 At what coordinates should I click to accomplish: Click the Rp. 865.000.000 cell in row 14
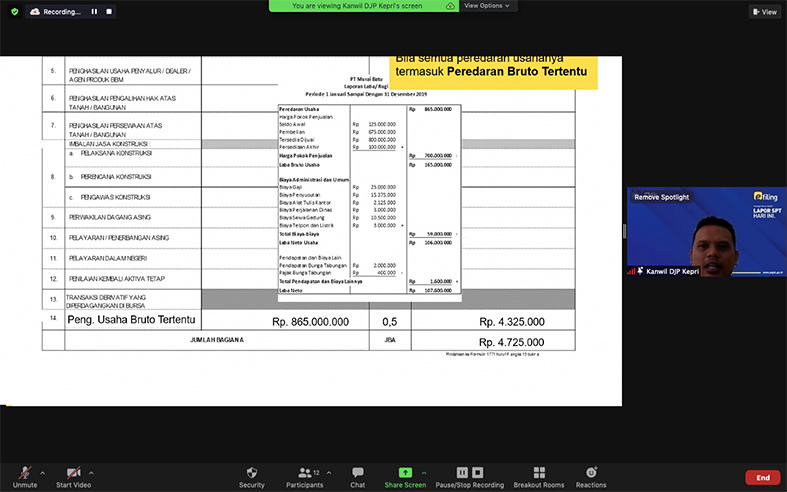pyautogui.click(x=310, y=322)
